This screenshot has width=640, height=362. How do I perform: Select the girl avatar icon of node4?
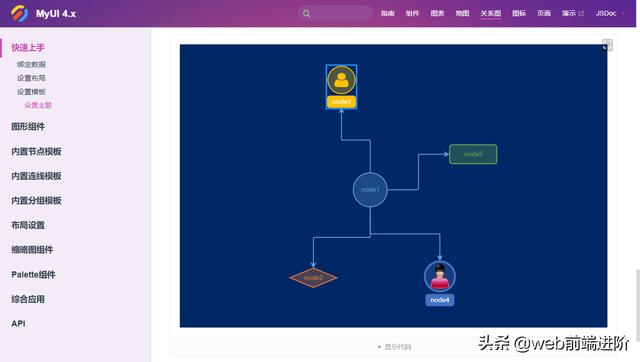[440, 276]
